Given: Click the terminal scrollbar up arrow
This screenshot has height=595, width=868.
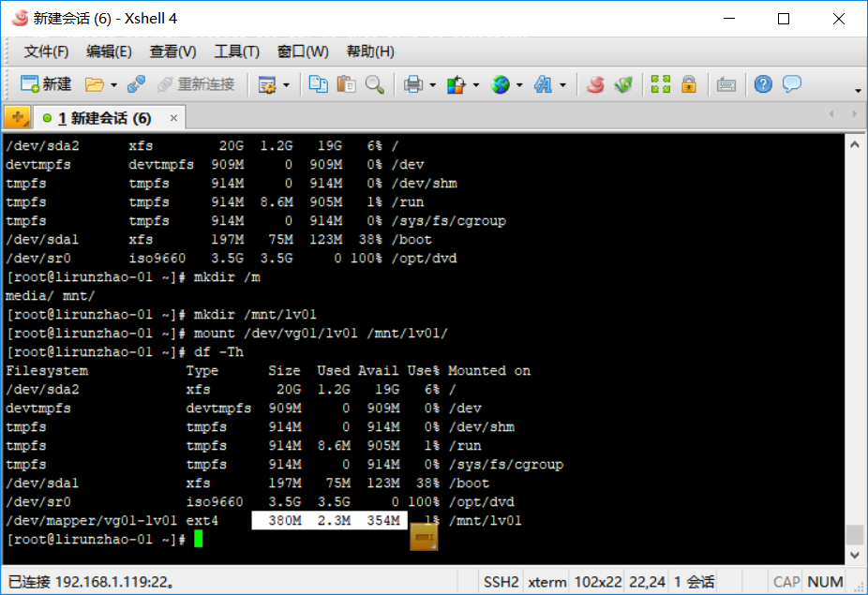Looking at the screenshot, I should 855,145.
